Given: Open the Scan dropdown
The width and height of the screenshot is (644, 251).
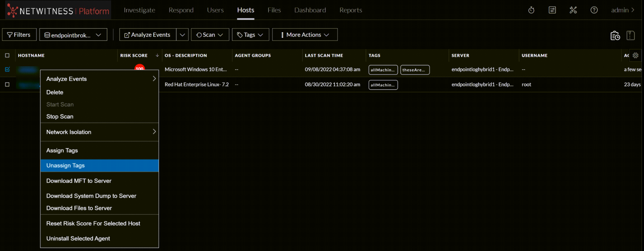Looking at the screenshot, I should click(x=210, y=35).
